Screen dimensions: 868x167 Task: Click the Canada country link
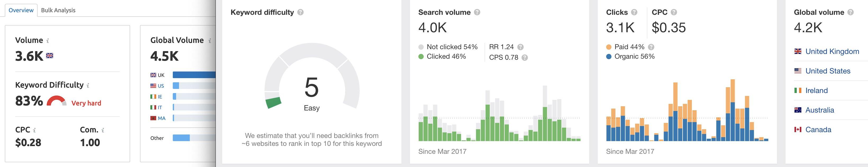(x=818, y=130)
